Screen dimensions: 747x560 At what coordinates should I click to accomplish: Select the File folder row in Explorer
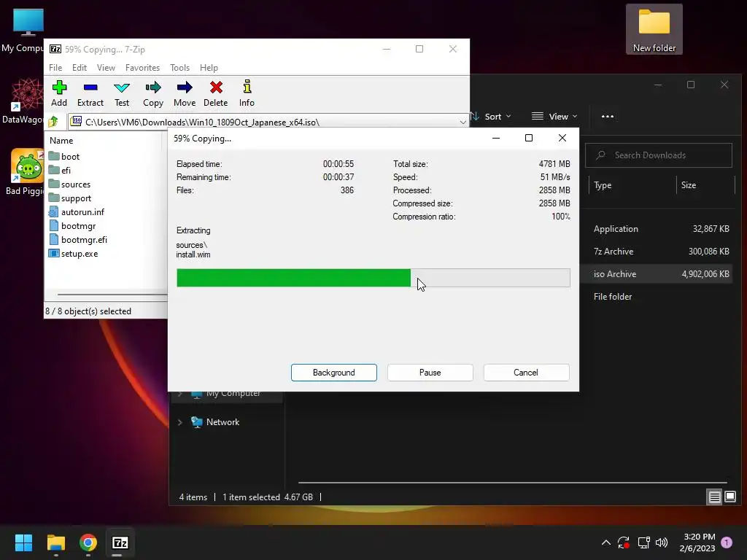click(x=657, y=297)
